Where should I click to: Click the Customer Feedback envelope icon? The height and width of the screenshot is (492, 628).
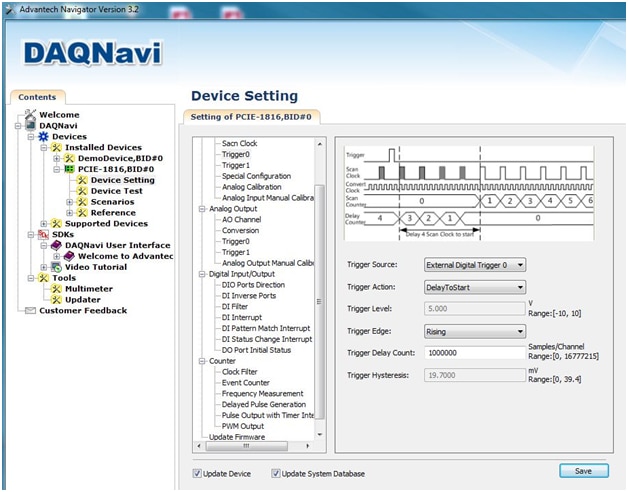coord(30,311)
